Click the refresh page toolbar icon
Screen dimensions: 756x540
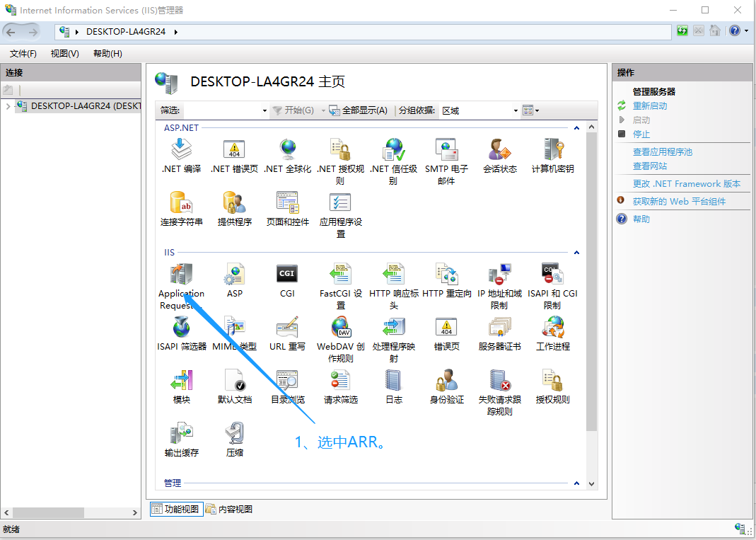(x=682, y=31)
